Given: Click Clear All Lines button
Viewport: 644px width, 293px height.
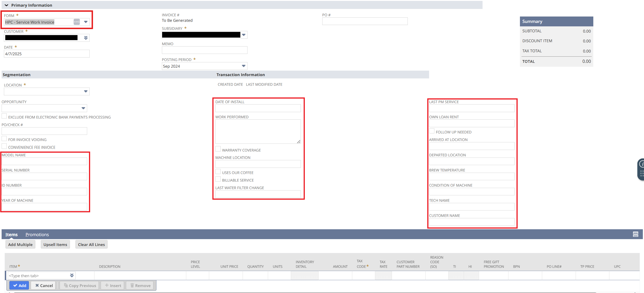Looking at the screenshot, I should coord(92,244).
